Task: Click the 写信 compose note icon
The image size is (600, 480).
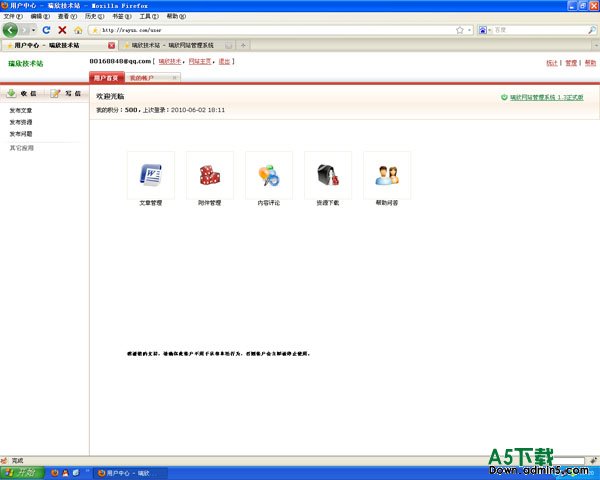Action: click(55, 93)
